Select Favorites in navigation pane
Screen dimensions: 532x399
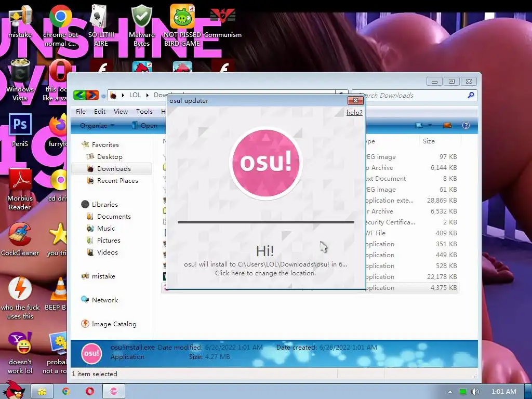100,144
